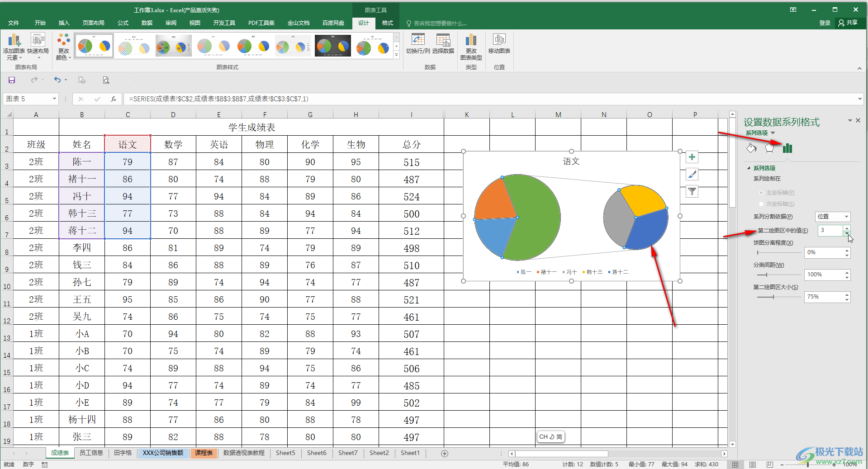
Task: Open the Fill & Line paint bucket tab
Action: pos(751,148)
